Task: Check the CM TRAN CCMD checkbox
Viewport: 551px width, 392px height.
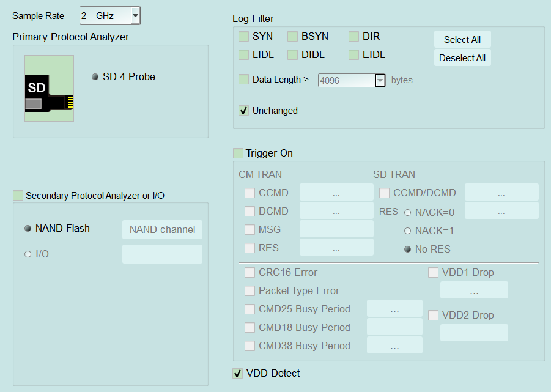Action: pyautogui.click(x=250, y=193)
